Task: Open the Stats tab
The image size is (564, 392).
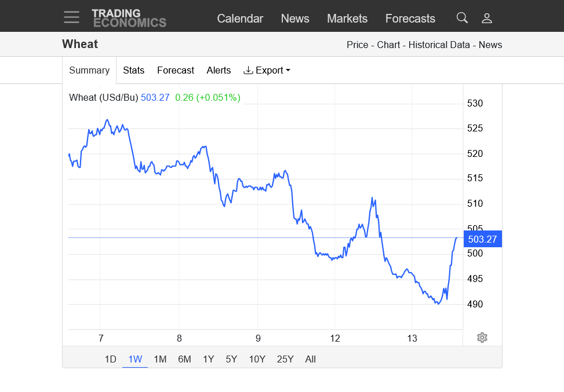Action: (133, 70)
